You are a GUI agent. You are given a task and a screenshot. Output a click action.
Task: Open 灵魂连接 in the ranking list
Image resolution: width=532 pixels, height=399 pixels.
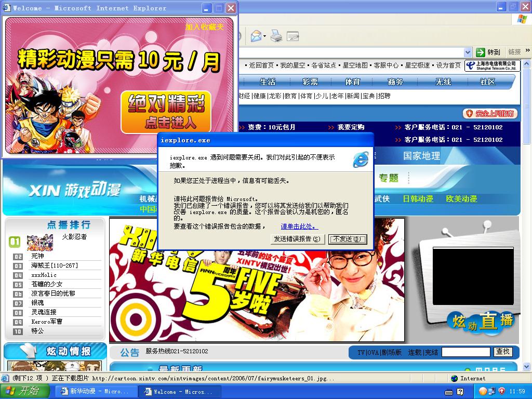click(x=44, y=312)
